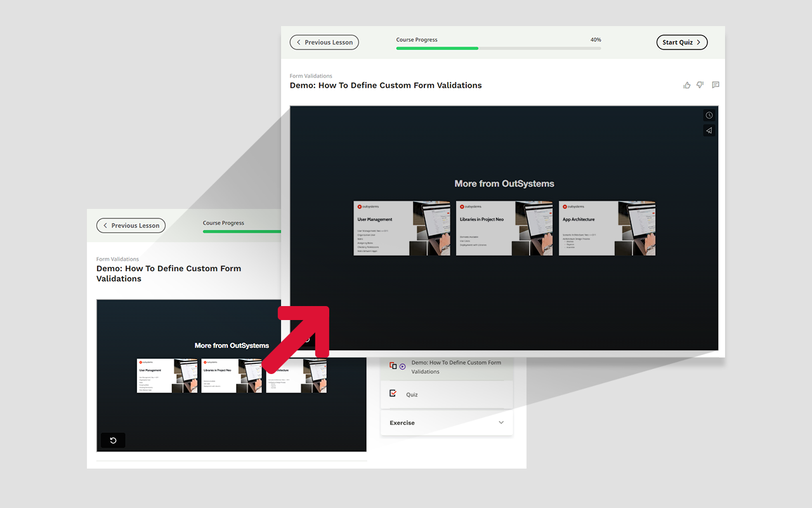Select the Quiz item in the lesson list
This screenshot has width=812, height=508.
(413, 394)
